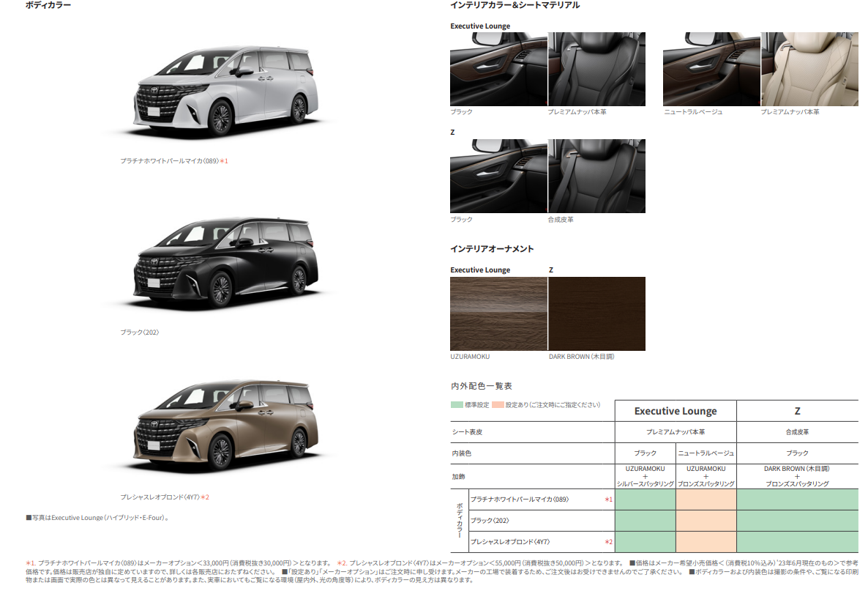Screen dimensions: 868x594
Task: Click ブラック〈202〉 row cell under Executive Lounge ブラック
Action: (x=645, y=521)
